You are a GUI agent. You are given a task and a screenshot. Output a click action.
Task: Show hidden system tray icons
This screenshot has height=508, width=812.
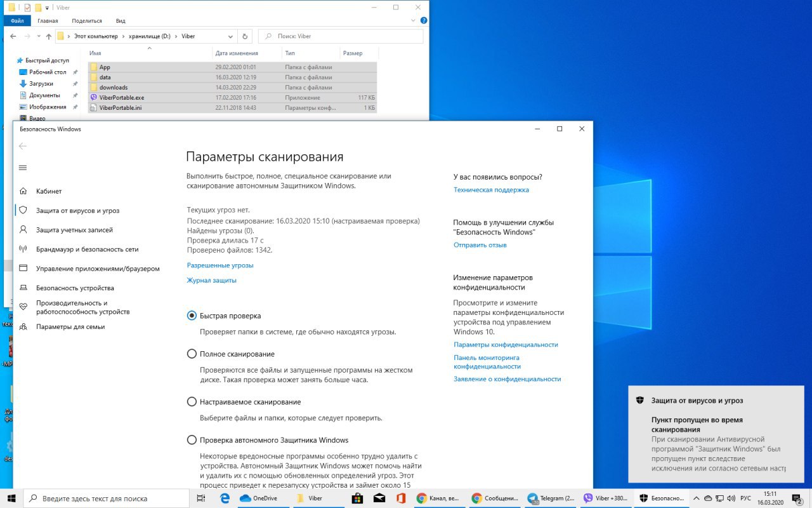(697, 498)
